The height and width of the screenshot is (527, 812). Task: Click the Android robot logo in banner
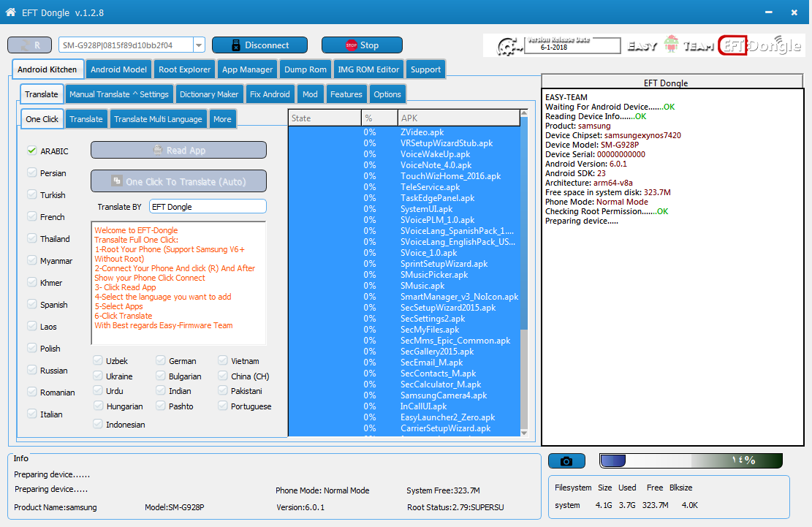(x=671, y=45)
